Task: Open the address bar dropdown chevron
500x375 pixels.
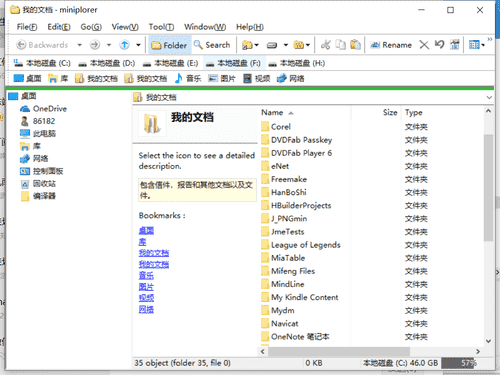Action: [489, 98]
